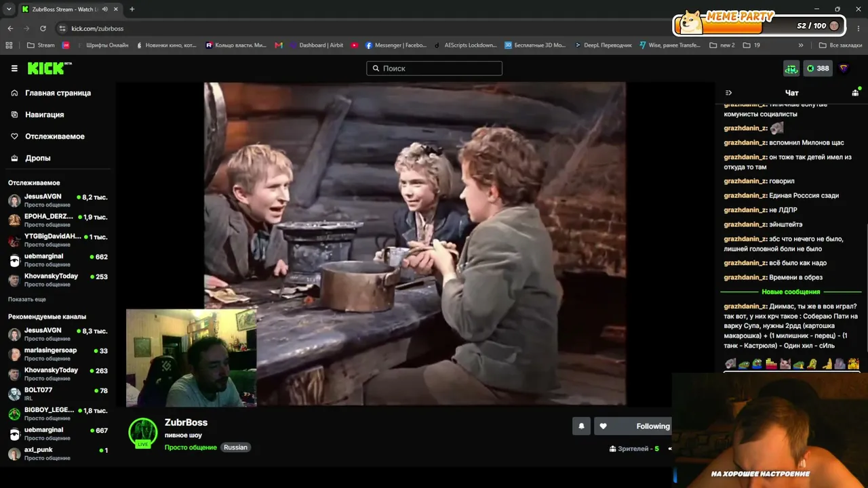This screenshot has width=868, height=488.
Task: Open a new browser tab
Action: point(132,9)
